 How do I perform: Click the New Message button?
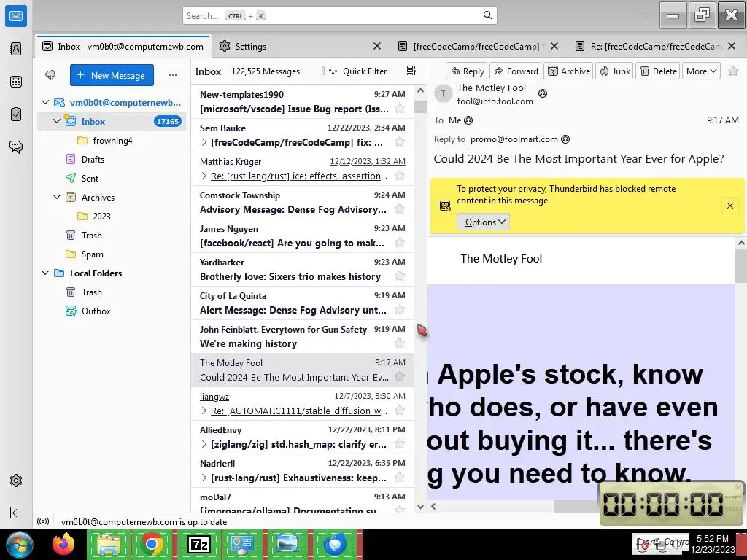(112, 75)
